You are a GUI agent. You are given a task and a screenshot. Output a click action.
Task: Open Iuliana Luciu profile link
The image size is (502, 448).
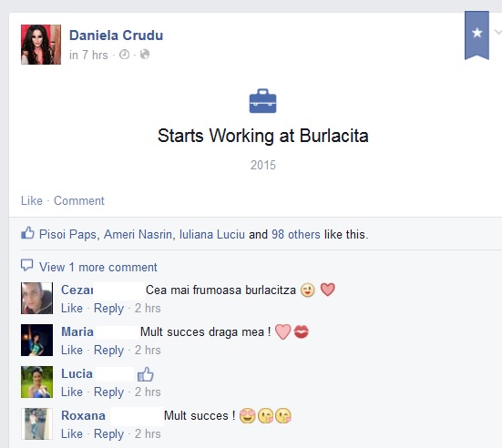coord(212,235)
